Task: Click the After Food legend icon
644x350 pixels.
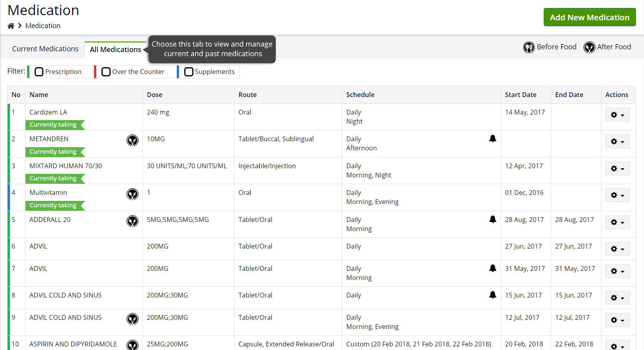Action: (589, 47)
